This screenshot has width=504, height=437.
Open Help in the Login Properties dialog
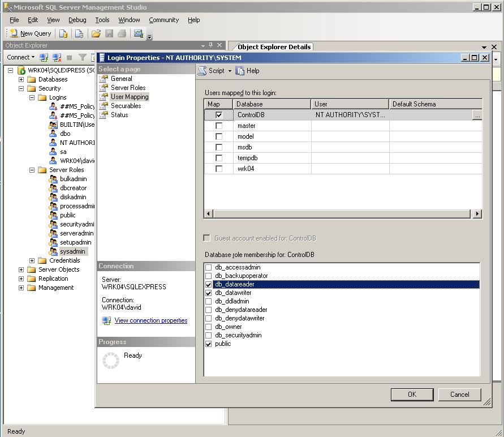248,71
